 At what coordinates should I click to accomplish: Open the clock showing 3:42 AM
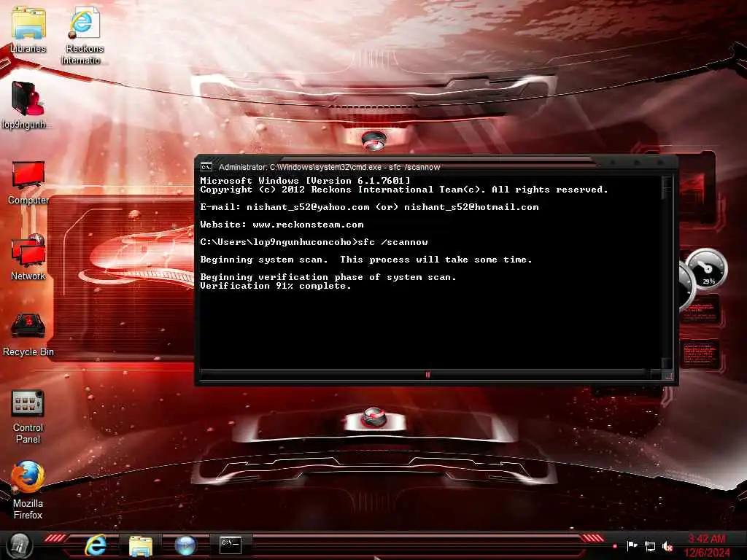[x=706, y=539]
